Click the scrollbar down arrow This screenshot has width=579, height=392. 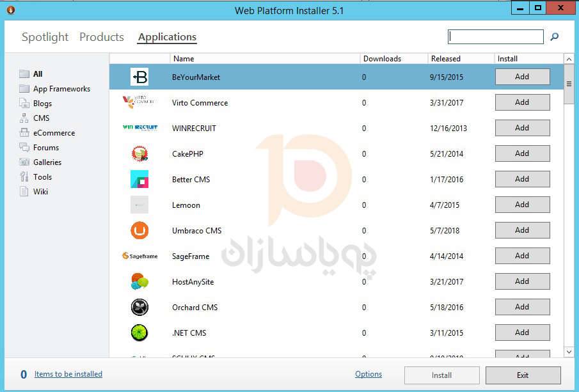pyautogui.click(x=569, y=352)
